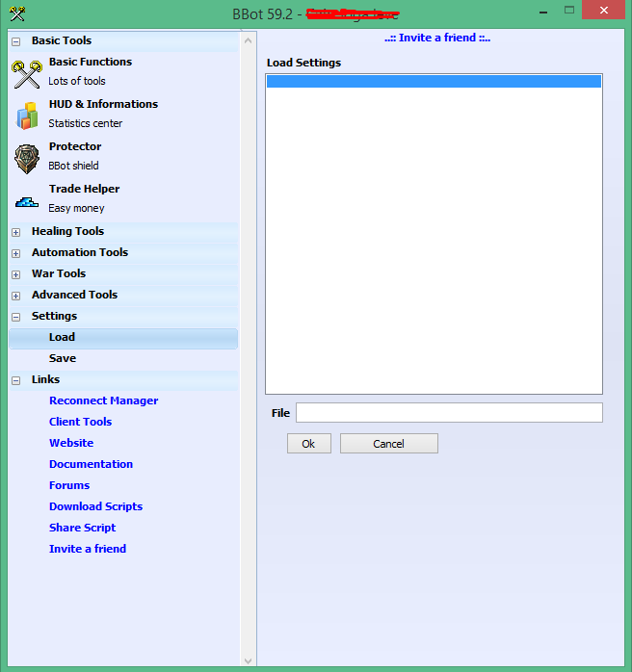
Task: Click the BBot app icon in title bar
Action: pos(16,13)
